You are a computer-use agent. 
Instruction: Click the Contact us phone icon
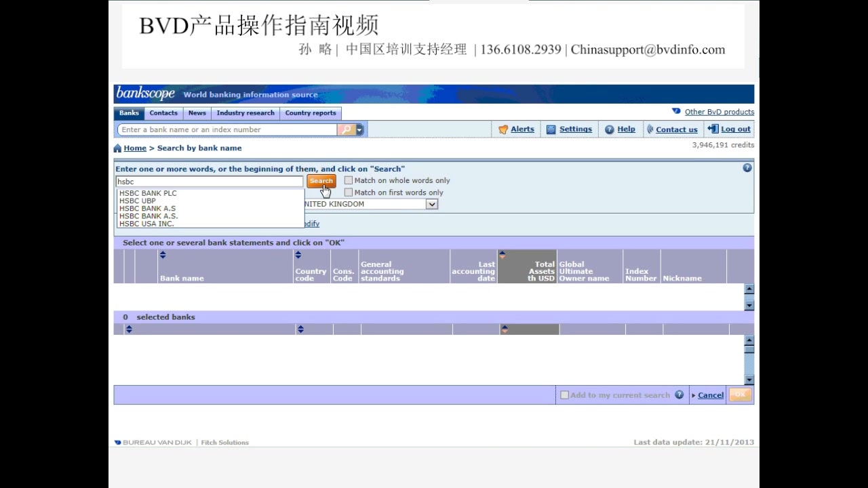click(x=650, y=129)
